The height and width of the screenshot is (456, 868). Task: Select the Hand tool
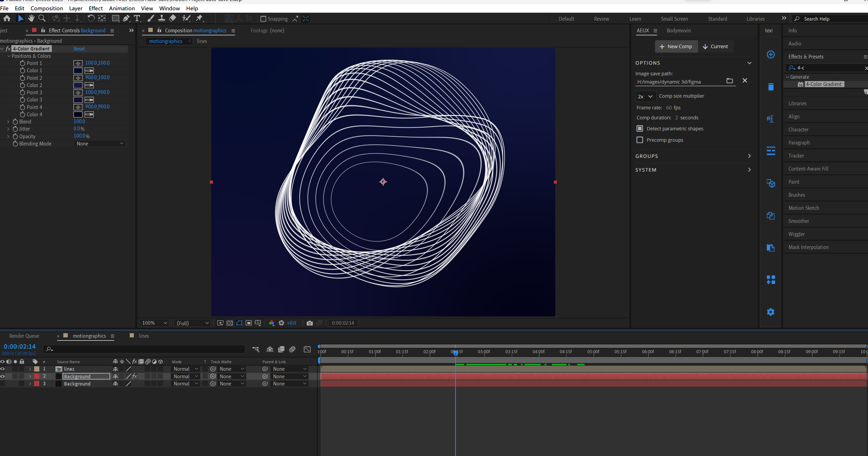click(x=31, y=19)
